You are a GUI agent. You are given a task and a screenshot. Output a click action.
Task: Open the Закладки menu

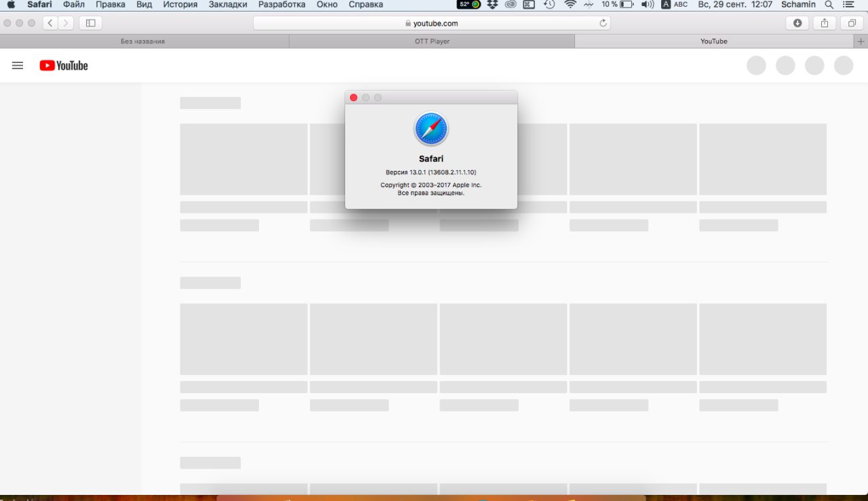pos(228,5)
